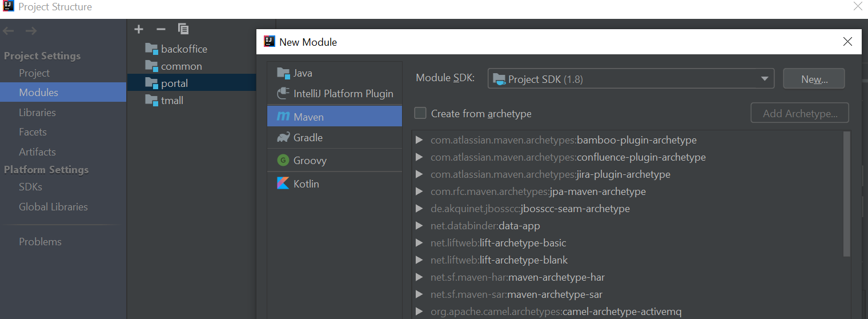Click the Add module plus icon
Image resolution: width=868 pixels, height=319 pixels.
[139, 29]
